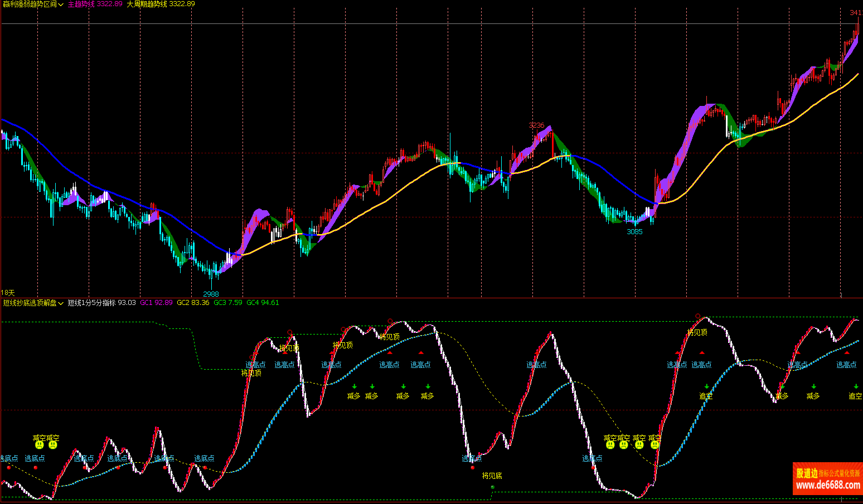Click the 2988 lowest price label
Screen dimensions: 863x504
click(211, 294)
